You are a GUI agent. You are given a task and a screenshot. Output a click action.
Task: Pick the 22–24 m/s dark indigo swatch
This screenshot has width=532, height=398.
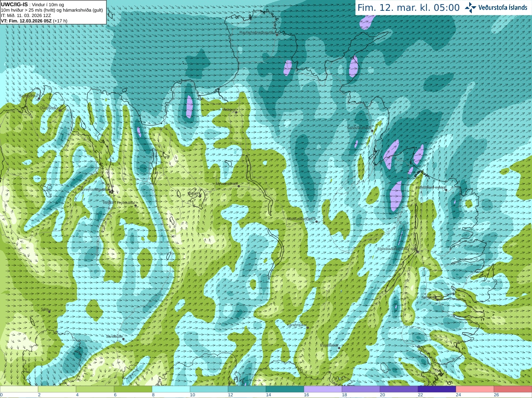click(x=437, y=389)
